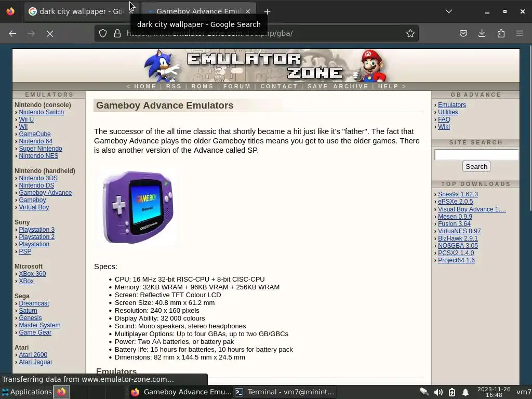Screen dimensions: 532x399
Task: Open the Virtual Boy link
Action: click(34, 207)
